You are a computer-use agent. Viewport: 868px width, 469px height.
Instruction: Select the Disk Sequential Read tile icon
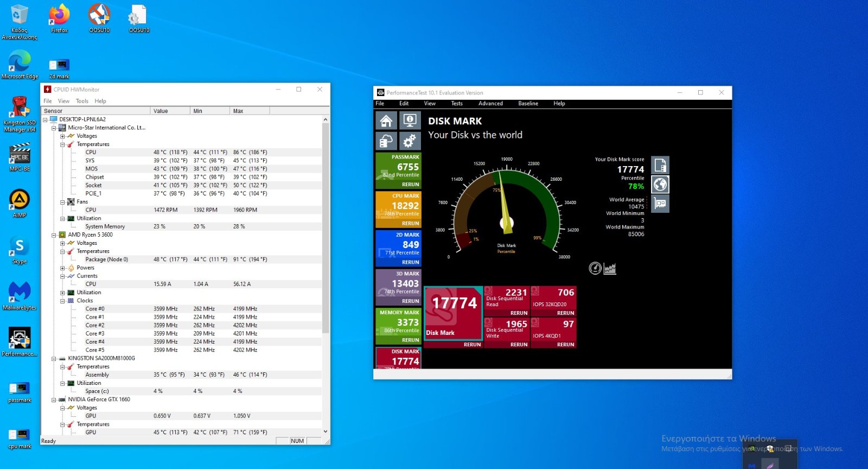coord(488,292)
